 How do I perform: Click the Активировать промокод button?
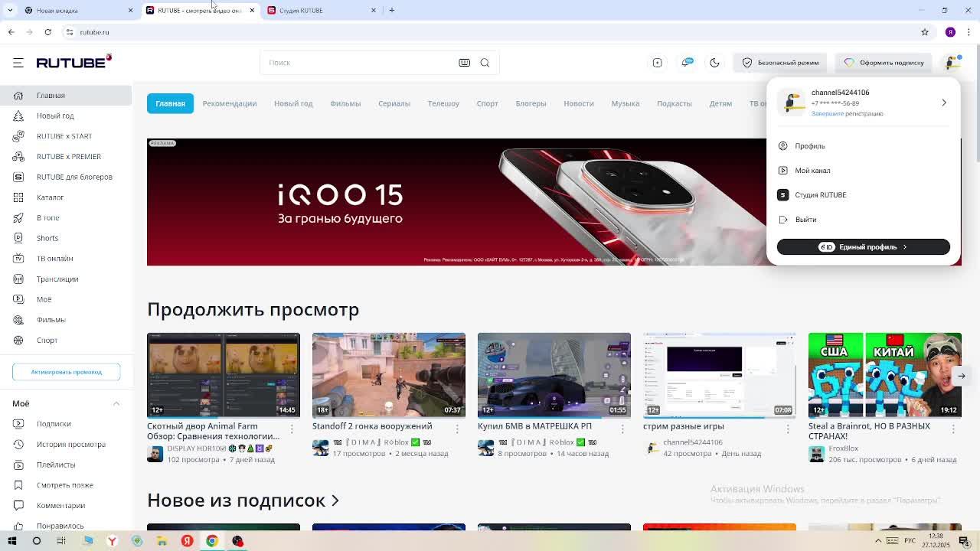tap(66, 372)
